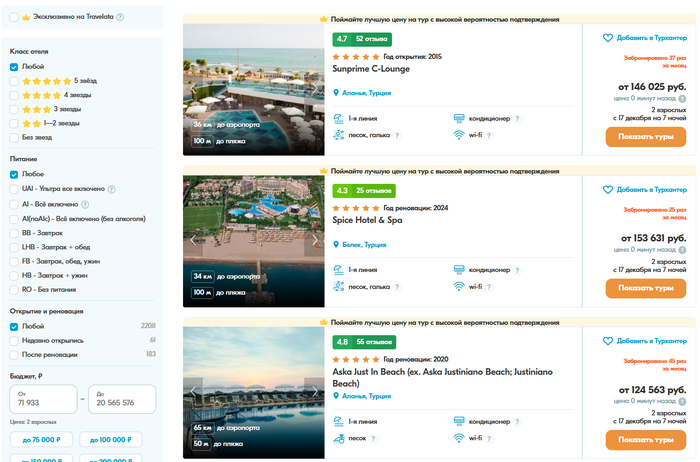This screenshot has height=462, width=700.
Task: Click heart icon for Spice Hotel & Spa
Action: coord(607,189)
